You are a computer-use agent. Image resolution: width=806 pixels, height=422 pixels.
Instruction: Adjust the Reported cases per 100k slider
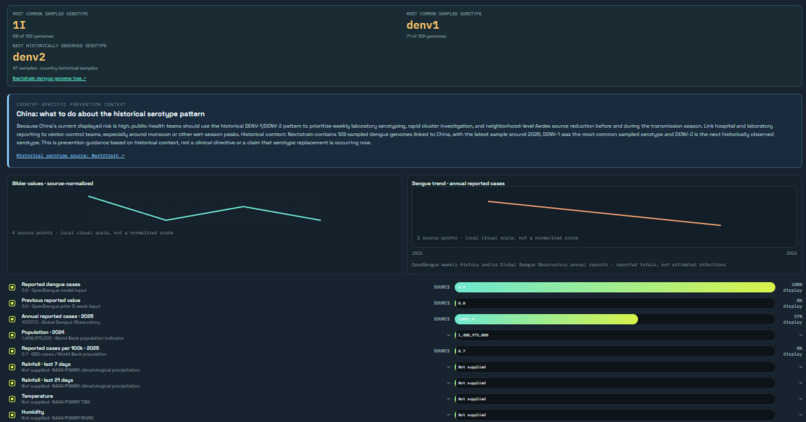[x=615, y=351]
